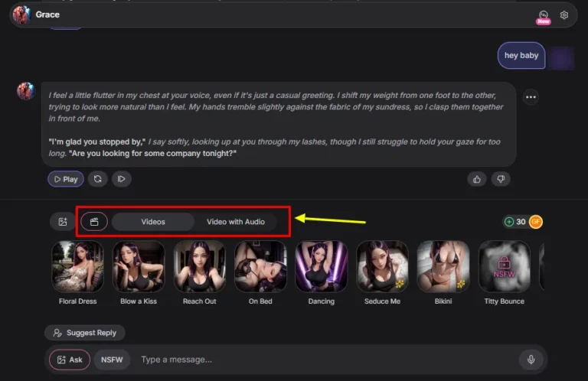Switch to the Videos tab
This screenshot has height=381, width=588.
153,222
